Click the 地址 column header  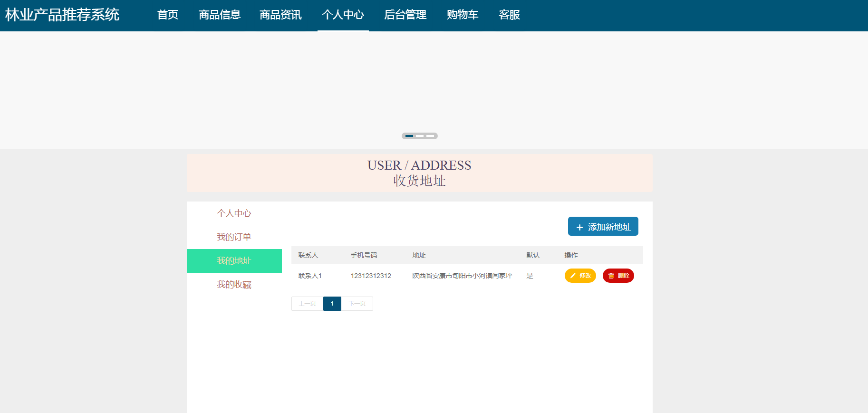tap(419, 255)
